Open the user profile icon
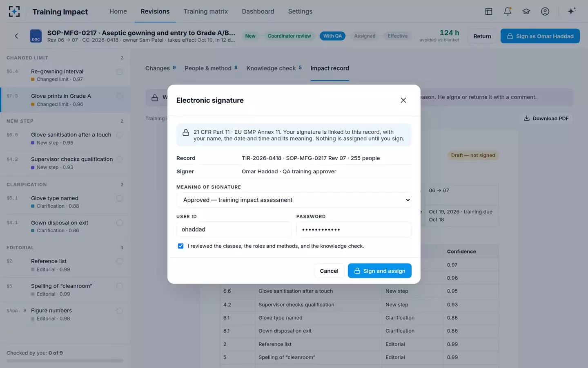Image resolution: width=588 pixels, height=368 pixels. (x=545, y=11)
